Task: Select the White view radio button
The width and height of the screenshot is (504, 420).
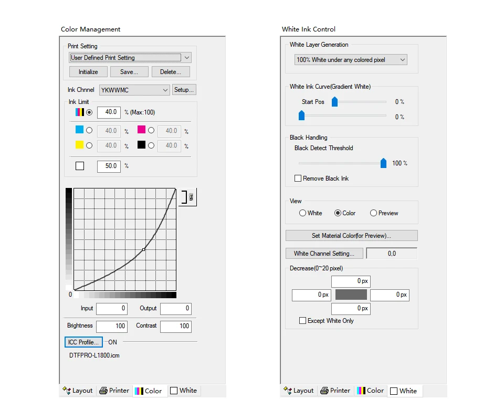Action: coord(302,213)
